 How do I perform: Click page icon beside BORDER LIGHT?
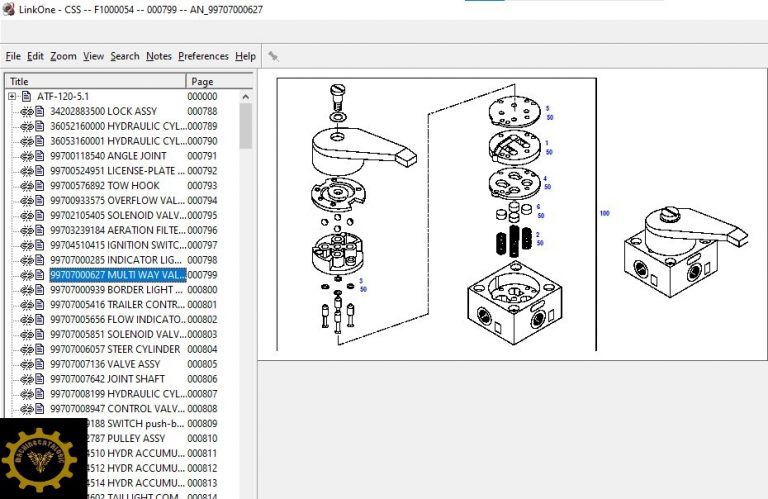tap(40, 289)
